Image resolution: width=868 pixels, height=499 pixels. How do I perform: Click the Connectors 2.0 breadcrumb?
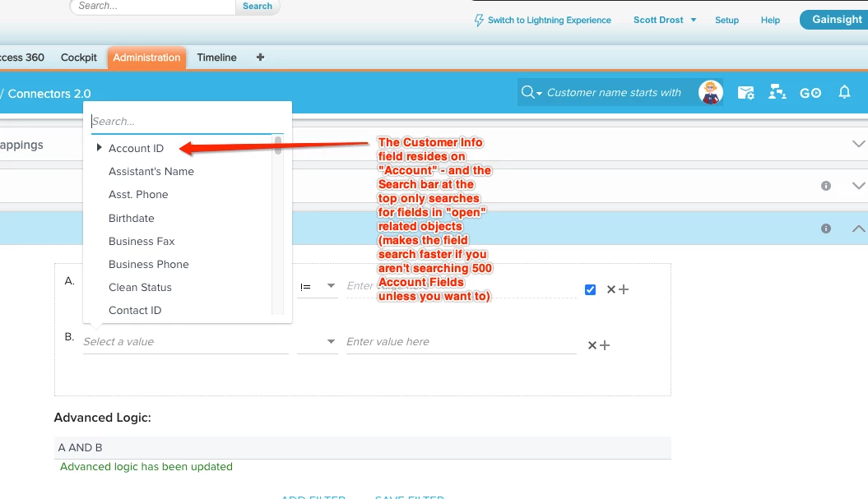tap(49, 94)
